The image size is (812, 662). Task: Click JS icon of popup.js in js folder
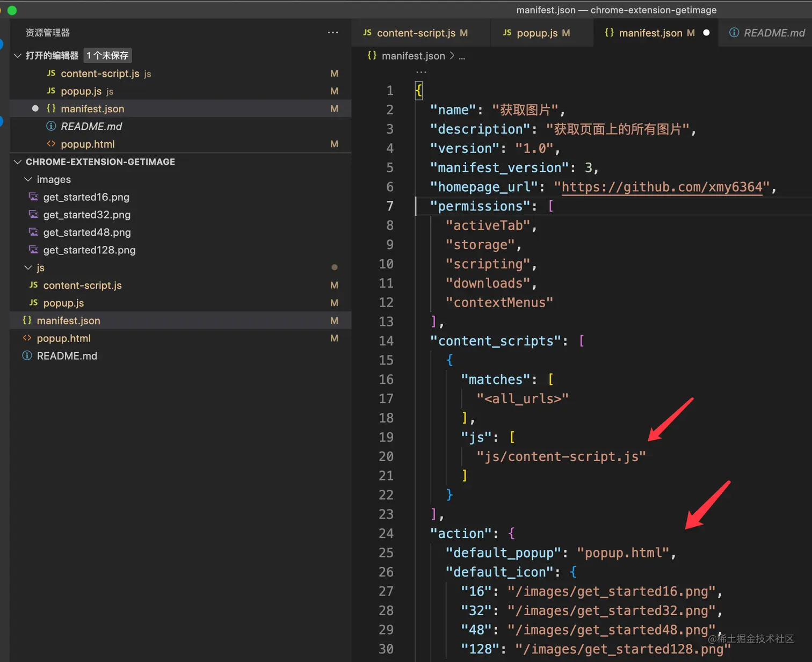[x=33, y=303]
